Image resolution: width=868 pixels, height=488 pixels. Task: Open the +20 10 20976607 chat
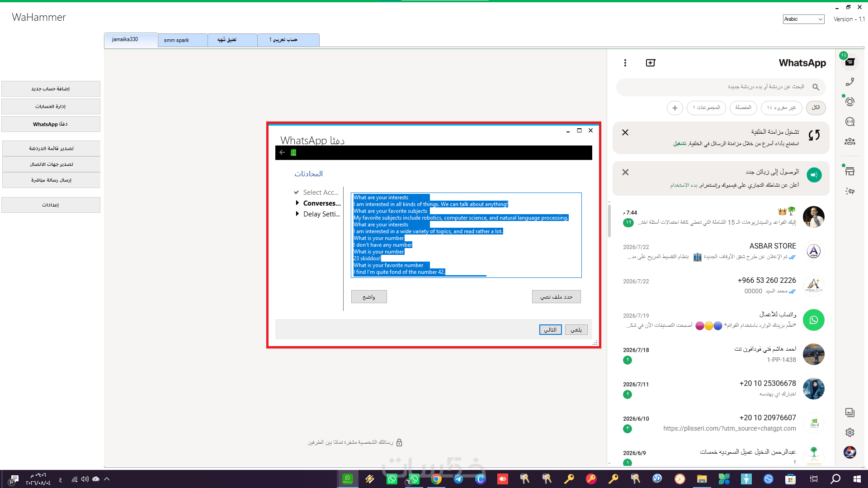pos(721,423)
